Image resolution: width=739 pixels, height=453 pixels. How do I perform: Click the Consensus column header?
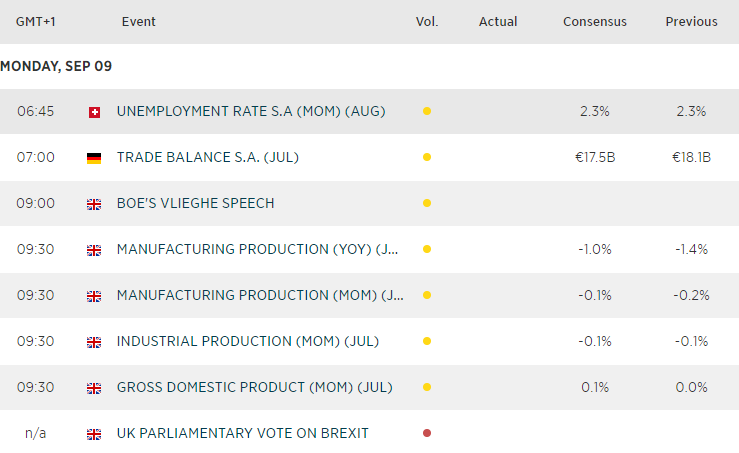(595, 22)
